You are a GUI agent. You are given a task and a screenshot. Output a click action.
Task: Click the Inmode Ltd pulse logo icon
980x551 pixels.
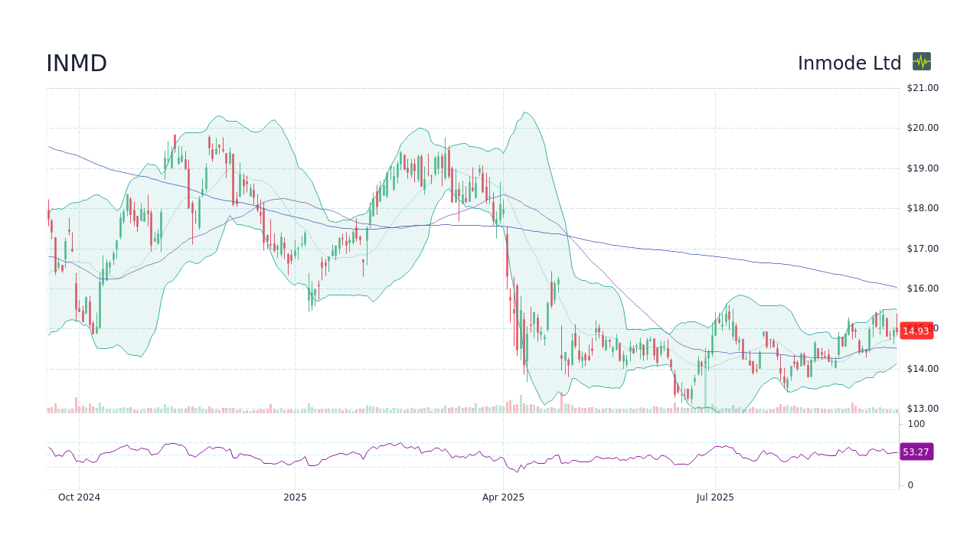pos(922,62)
